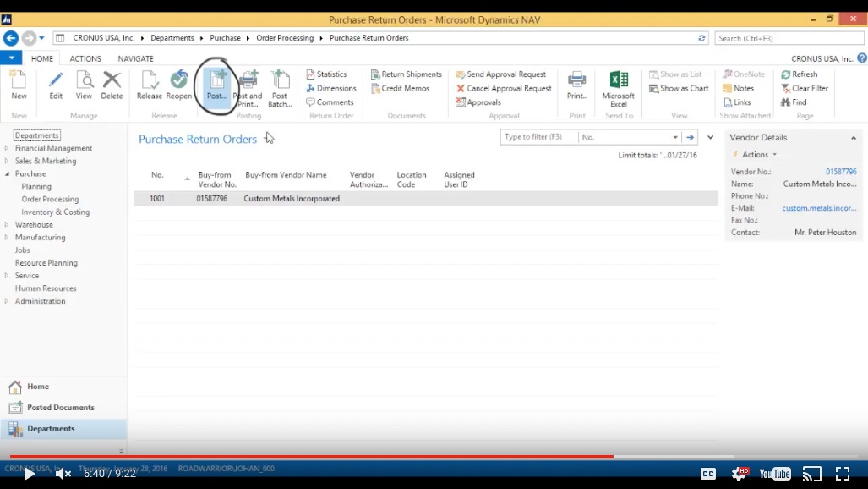Click Cancel Approval Request
This screenshot has height=489, width=868.
click(504, 88)
